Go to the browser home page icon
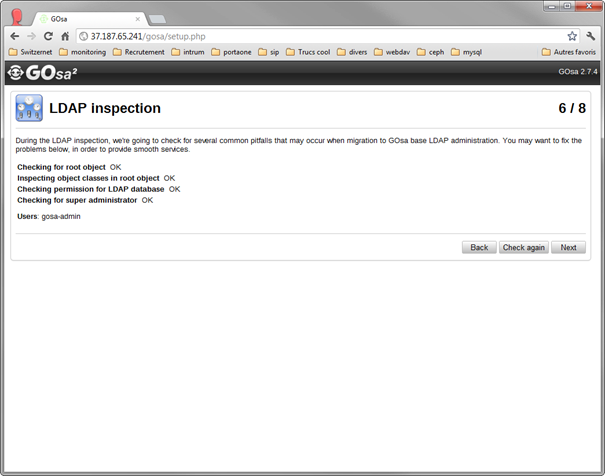The image size is (605, 476). pos(65,36)
